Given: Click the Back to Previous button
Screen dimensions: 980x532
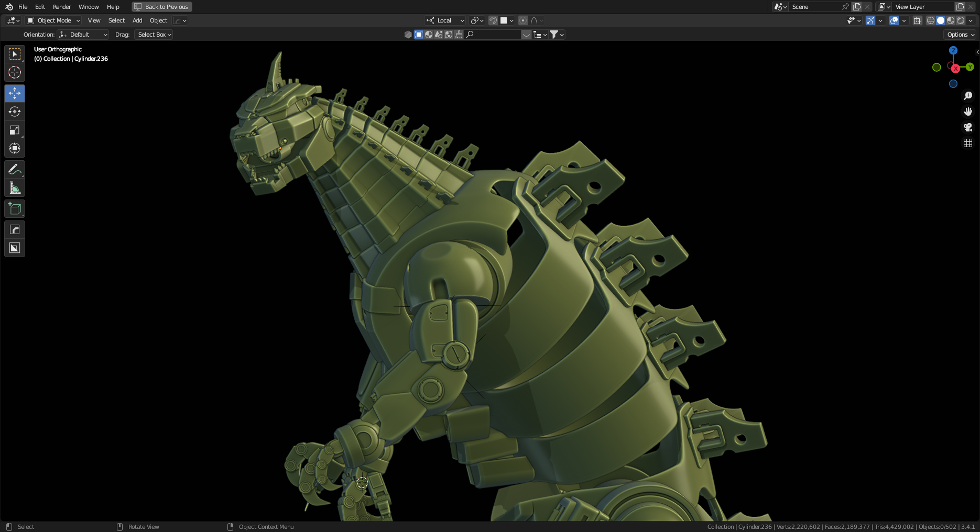Looking at the screenshot, I should click(162, 7).
